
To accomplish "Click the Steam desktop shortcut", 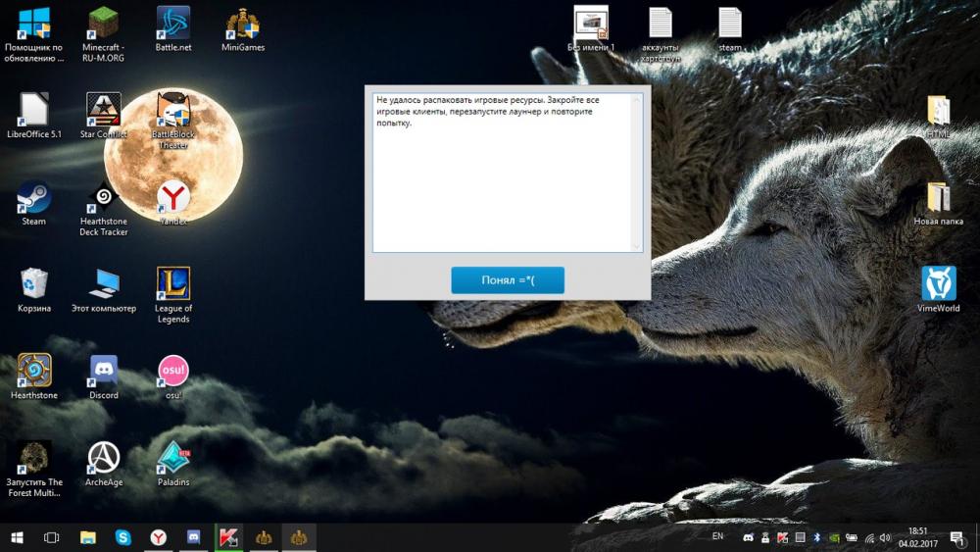I will click(33, 199).
